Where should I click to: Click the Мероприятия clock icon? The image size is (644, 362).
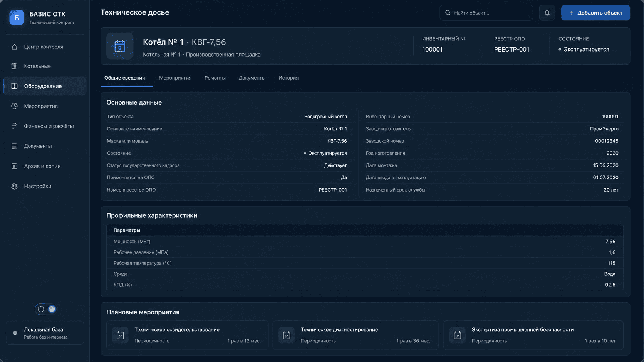(x=14, y=106)
